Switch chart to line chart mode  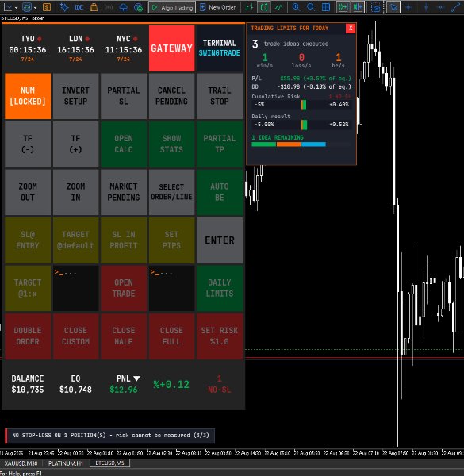(278, 7)
